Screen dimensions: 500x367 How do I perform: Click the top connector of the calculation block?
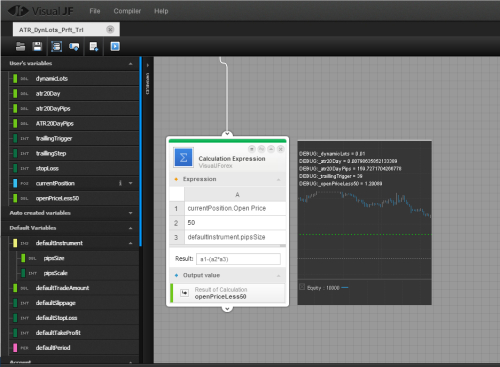click(x=227, y=134)
